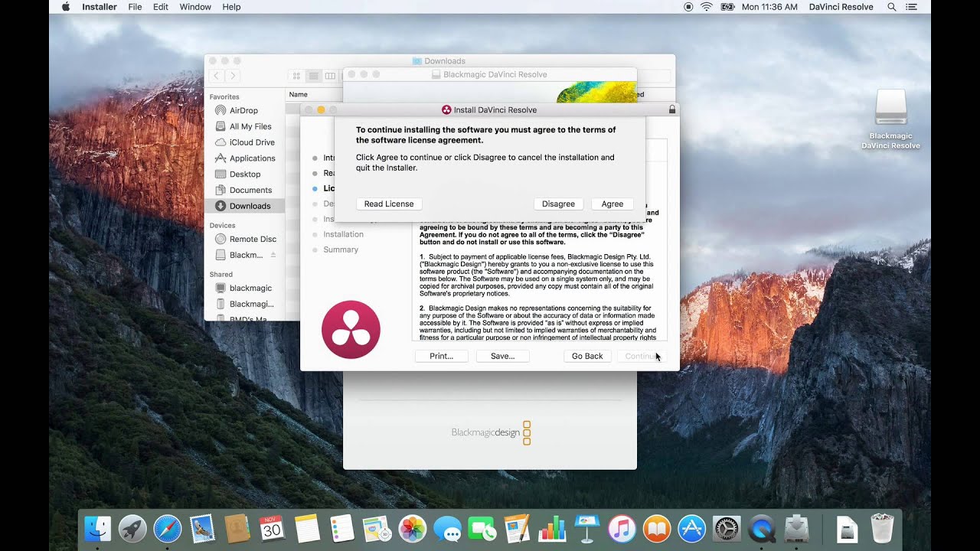Switch Finder to icon view

[296, 76]
